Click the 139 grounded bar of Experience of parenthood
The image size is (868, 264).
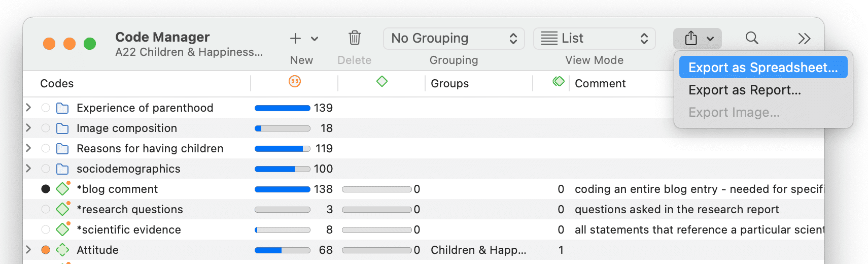[283, 108]
